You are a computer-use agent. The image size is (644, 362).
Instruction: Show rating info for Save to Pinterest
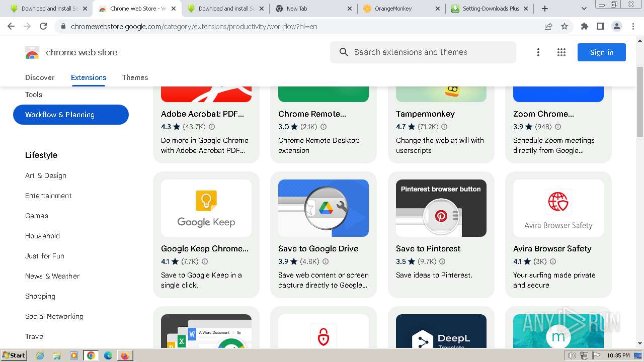click(442, 261)
